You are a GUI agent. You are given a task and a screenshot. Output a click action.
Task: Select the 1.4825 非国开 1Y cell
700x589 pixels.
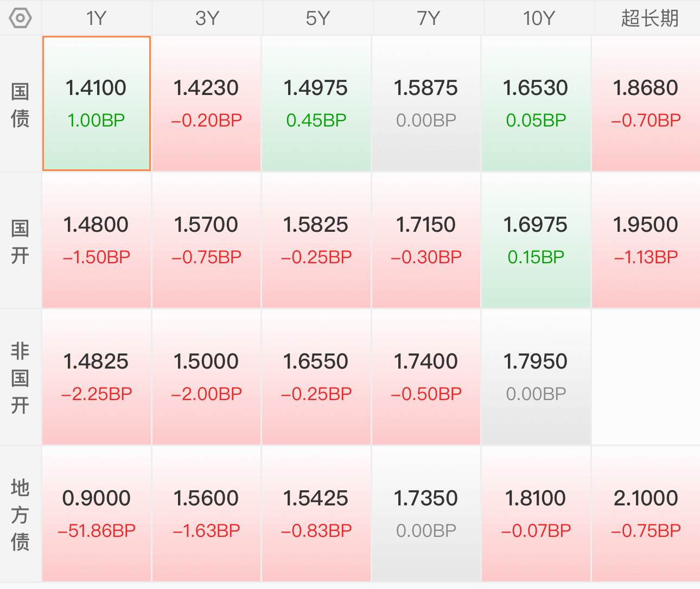[x=97, y=377]
